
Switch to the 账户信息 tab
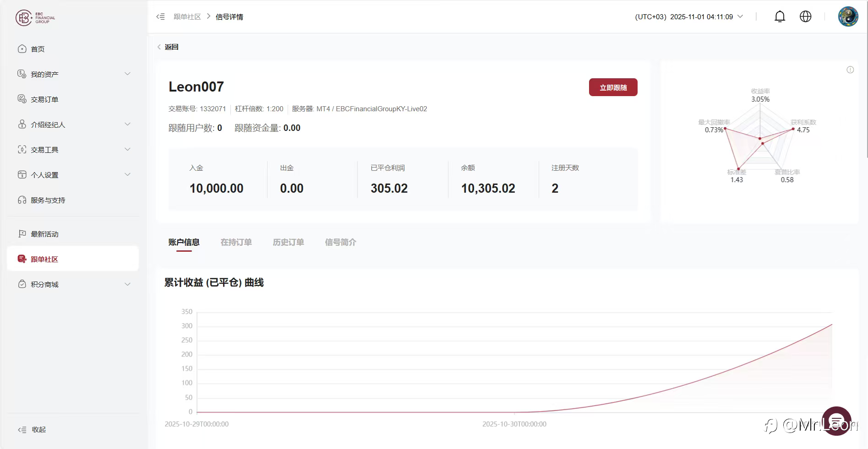click(x=184, y=243)
